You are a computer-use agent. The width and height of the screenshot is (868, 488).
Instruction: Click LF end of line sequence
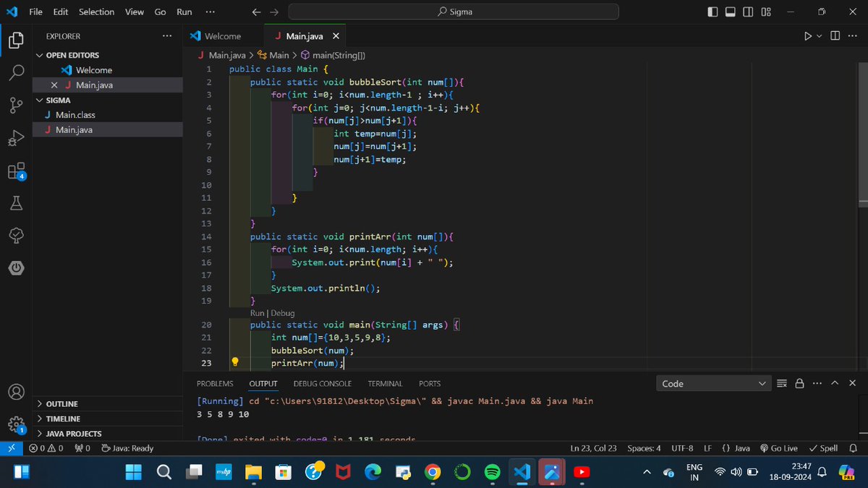[x=708, y=448]
